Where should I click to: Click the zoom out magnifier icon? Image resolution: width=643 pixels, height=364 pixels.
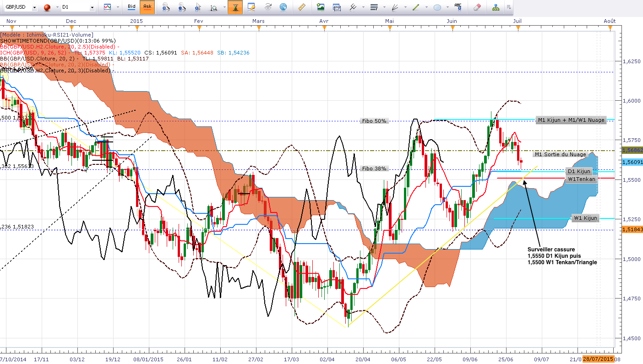point(182,7)
